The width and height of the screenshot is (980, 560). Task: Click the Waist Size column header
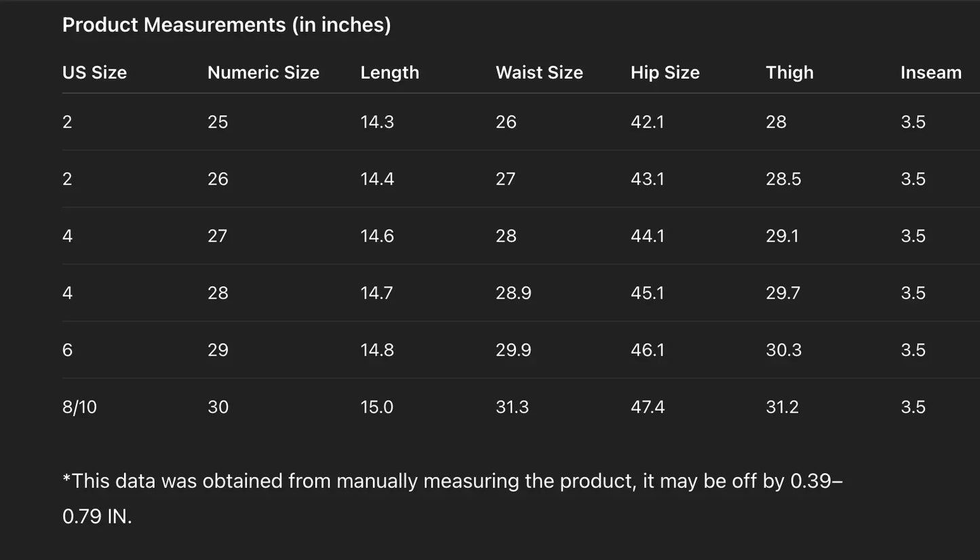point(539,73)
